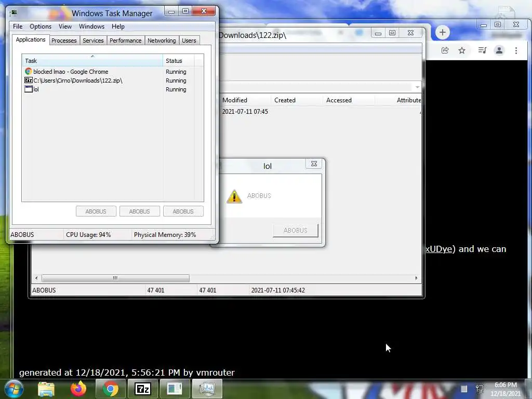This screenshot has height=399, width=532.
Task: Click the Chrome icon in the task list
Action: coord(28,72)
